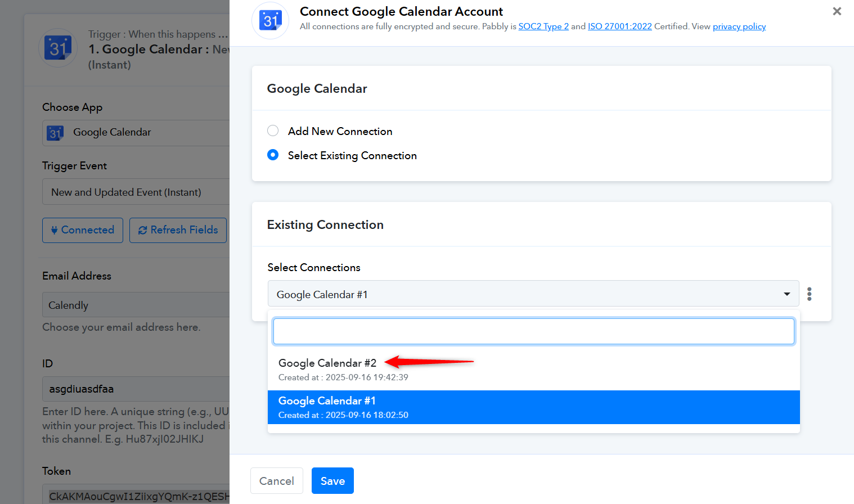Close the Connect Google Calendar dialog
The image size is (854, 504).
(837, 11)
